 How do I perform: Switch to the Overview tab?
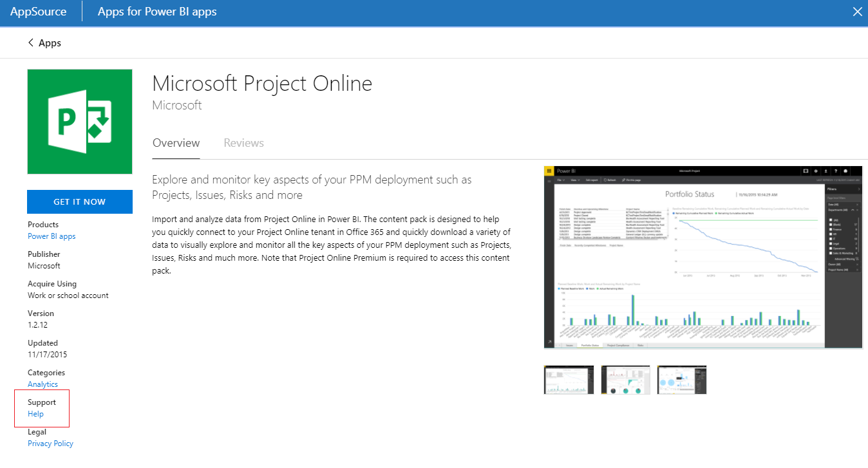click(176, 143)
